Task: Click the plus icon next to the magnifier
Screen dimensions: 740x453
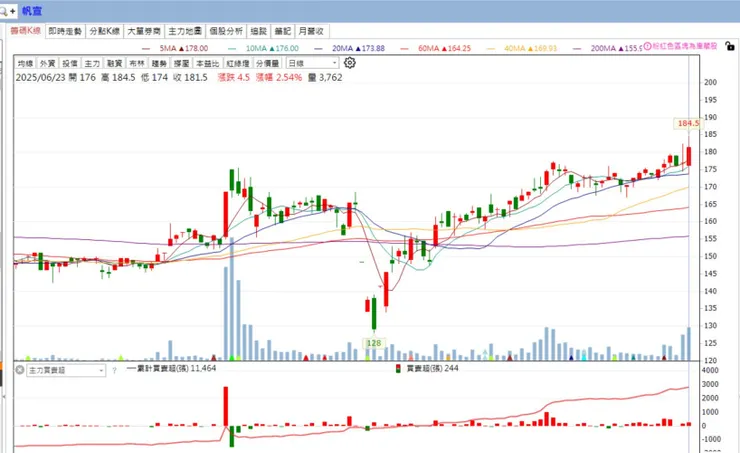Action: [x=12, y=11]
